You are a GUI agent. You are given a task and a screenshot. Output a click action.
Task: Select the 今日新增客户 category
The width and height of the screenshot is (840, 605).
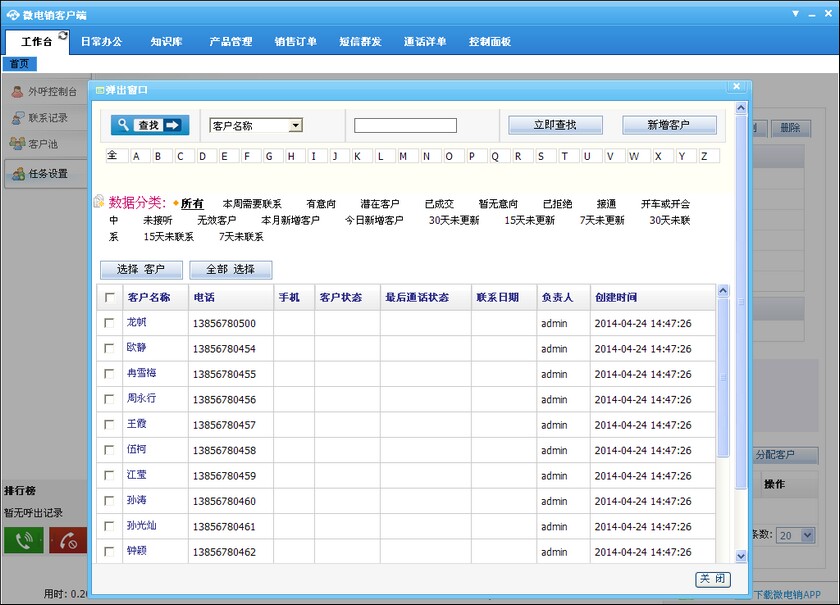tap(374, 220)
